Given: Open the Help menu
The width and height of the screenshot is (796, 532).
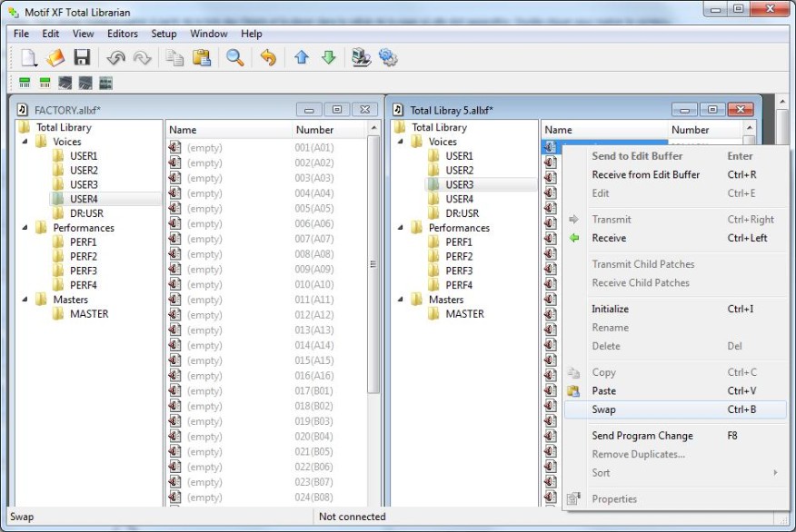Looking at the screenshot, I should pyautogui.click(x=252, y=34).
